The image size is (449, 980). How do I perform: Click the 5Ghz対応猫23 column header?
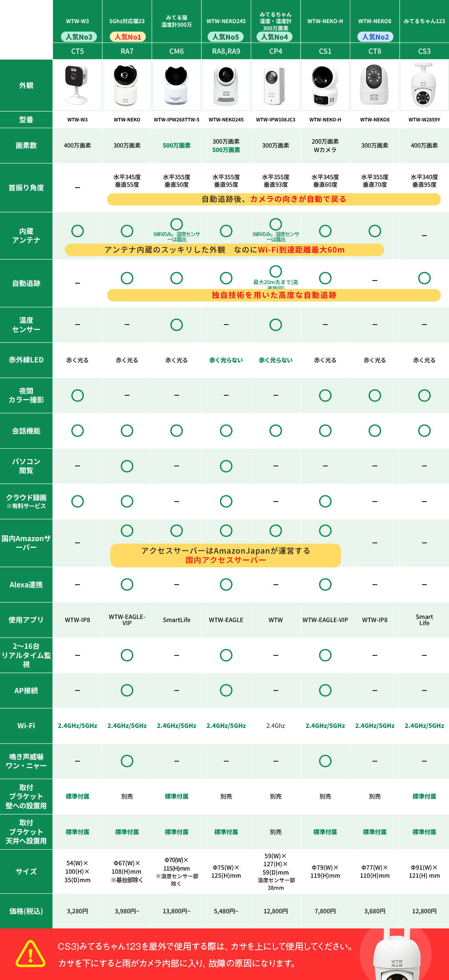coord(127,21)
